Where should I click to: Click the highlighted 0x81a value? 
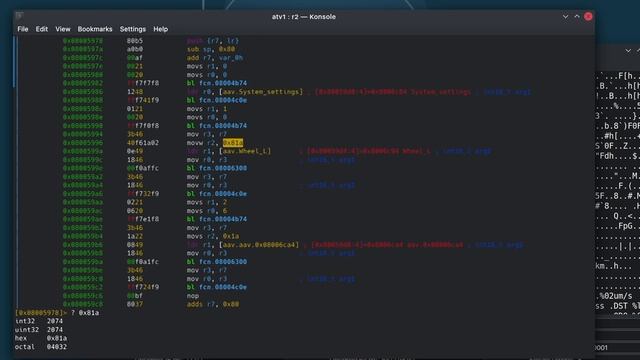(233, 142)
